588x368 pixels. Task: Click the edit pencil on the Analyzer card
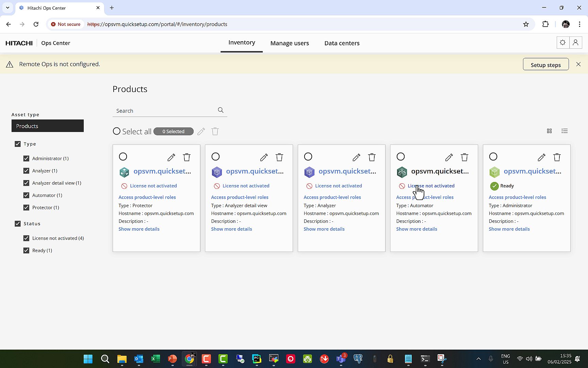click(x=356, y=157)
